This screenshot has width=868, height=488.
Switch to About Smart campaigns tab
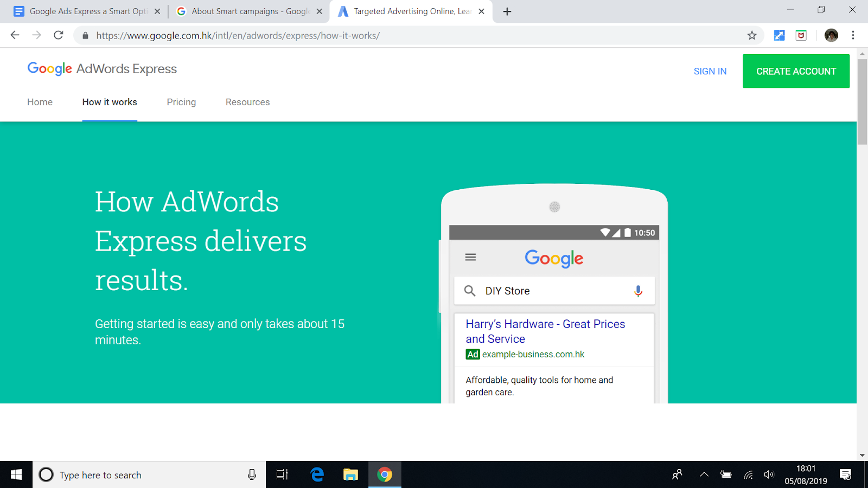250,11
